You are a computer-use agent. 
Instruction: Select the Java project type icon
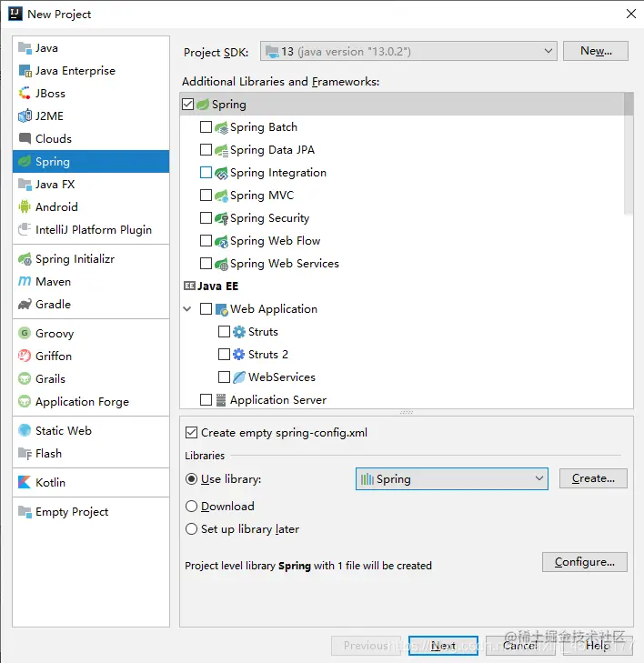(x=25, y=48)
